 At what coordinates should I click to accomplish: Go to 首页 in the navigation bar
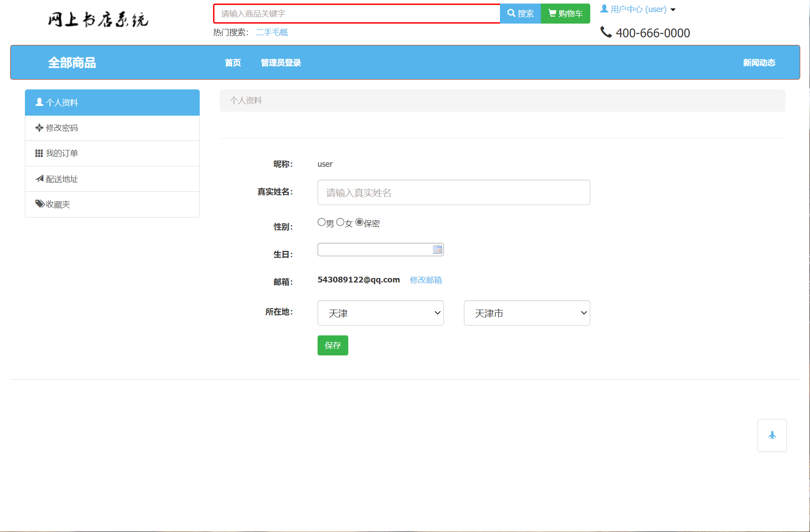point(233,63)
